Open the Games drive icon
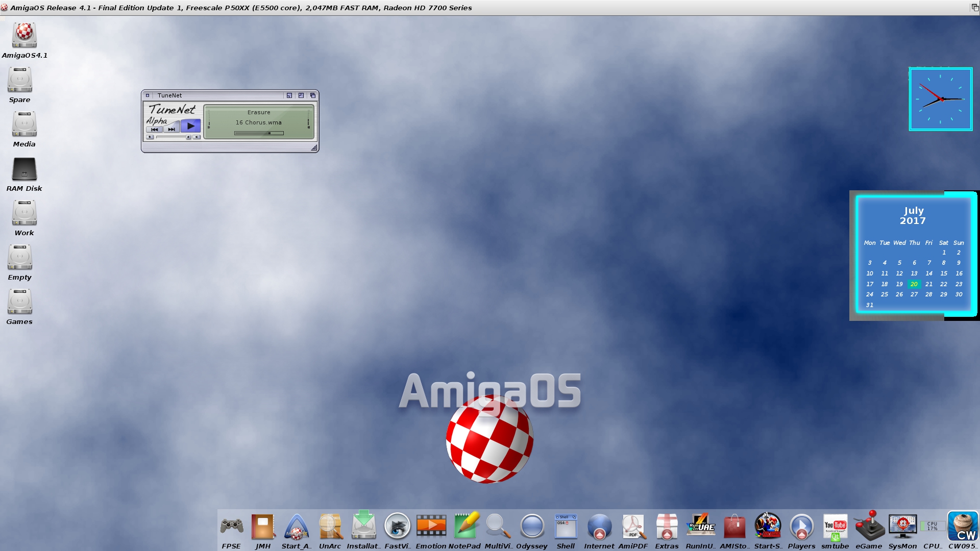The height and width of the screenshot is (551, 980). pyautogui.click(x=19, y=302)
